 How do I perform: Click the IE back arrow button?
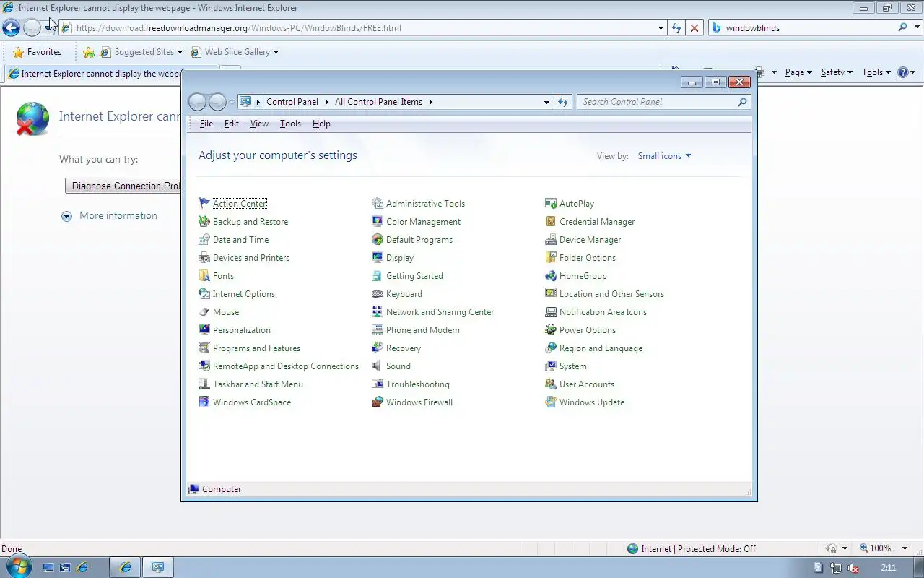[12, 28]
